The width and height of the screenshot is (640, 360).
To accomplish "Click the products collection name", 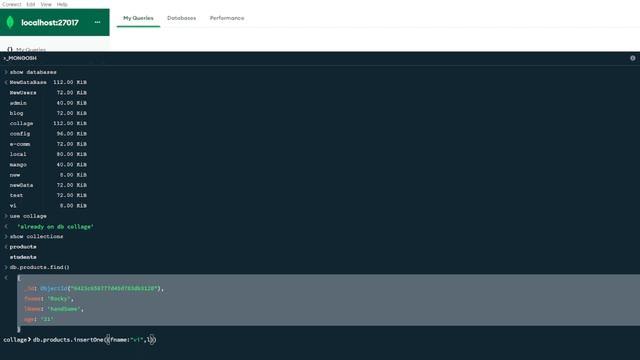I will [x=23, y=247].
